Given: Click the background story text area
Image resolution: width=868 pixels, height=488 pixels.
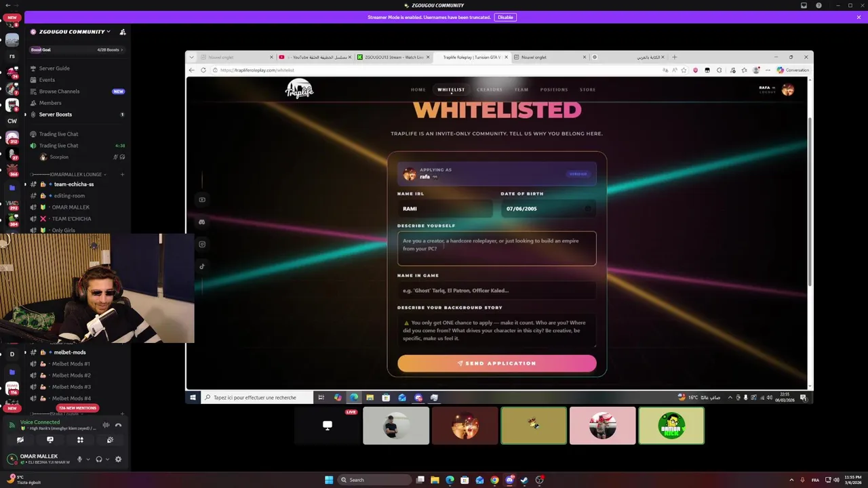Looking at the screenshot, I should tap(497, 331).
